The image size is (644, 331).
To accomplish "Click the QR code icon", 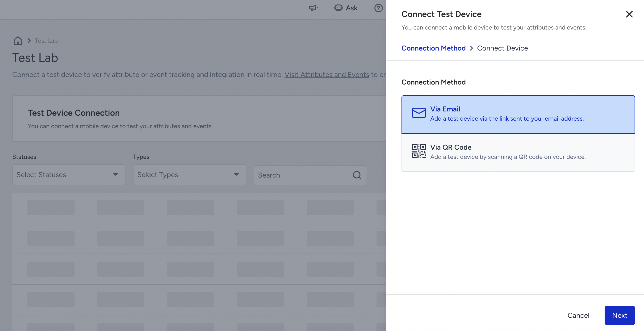I will click(x=419, y=151).
